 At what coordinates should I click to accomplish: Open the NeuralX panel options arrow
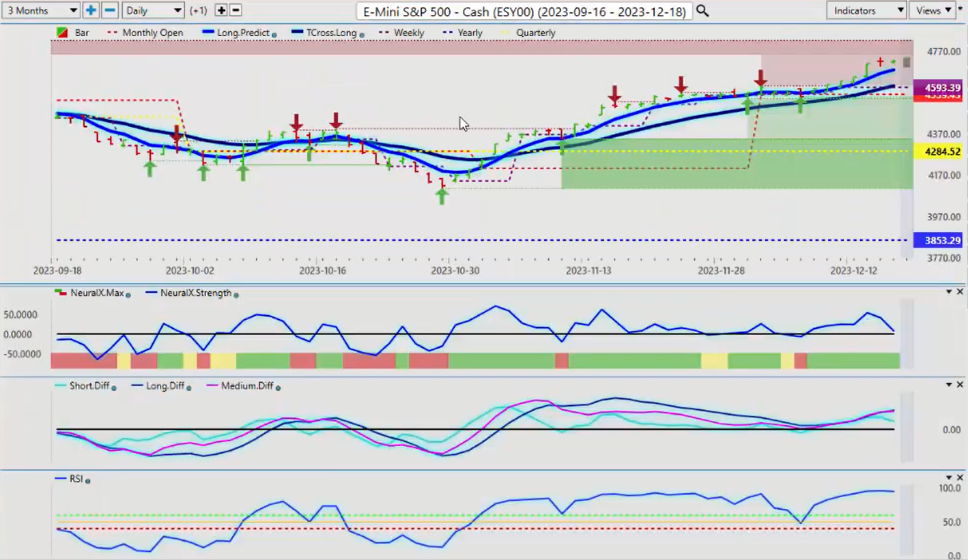[949, 292]
